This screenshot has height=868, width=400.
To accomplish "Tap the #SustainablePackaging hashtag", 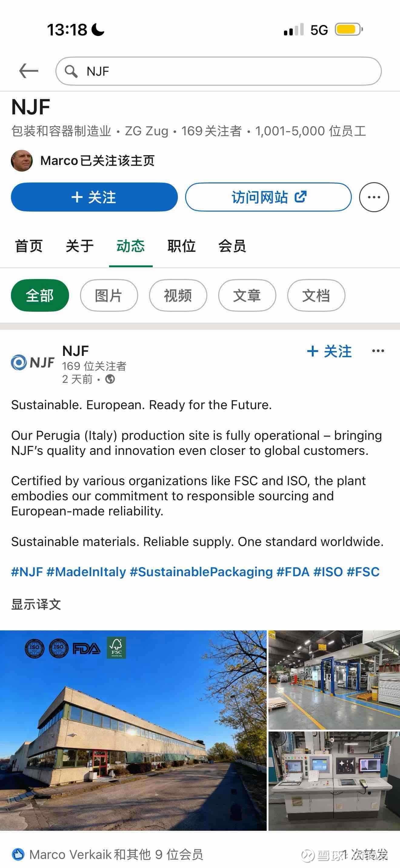I will point(201,572).
